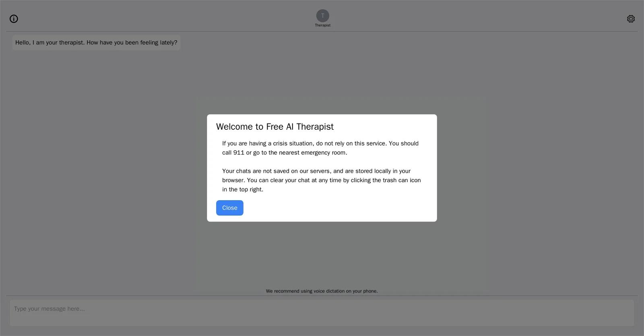
Task: Close the welcome dialog
Action: coord(229,208)
